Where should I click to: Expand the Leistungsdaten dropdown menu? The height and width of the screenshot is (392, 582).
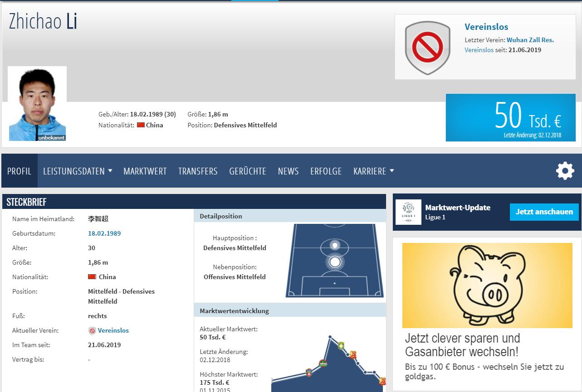click(78, 171)
